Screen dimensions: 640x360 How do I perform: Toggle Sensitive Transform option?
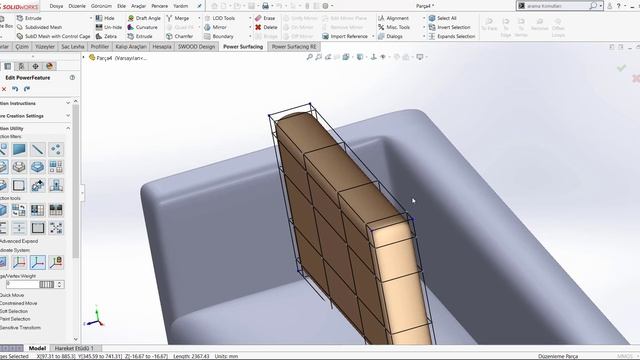click(20, 327)
